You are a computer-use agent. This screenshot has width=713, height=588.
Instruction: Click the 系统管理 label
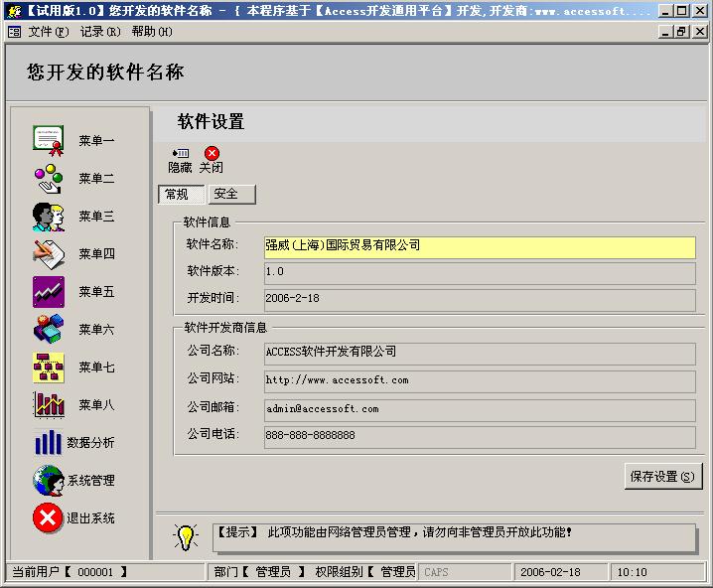point(91,480)
